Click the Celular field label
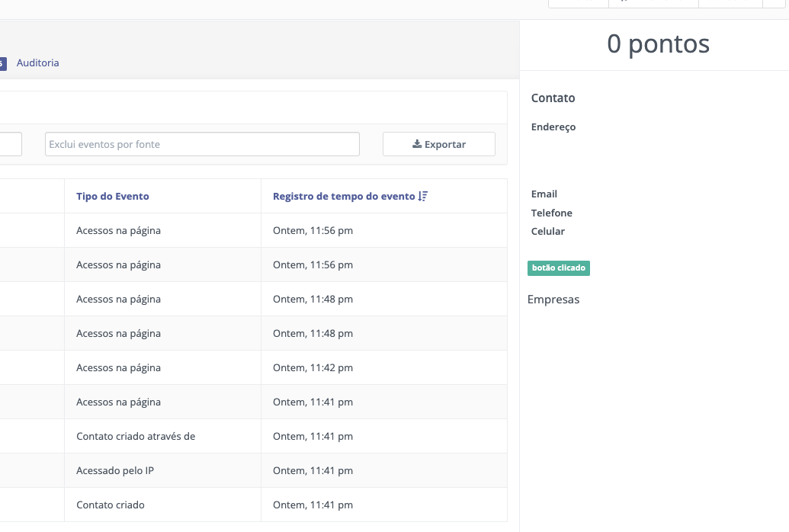Viewport: 789px width, 532px height. [548, 232]
